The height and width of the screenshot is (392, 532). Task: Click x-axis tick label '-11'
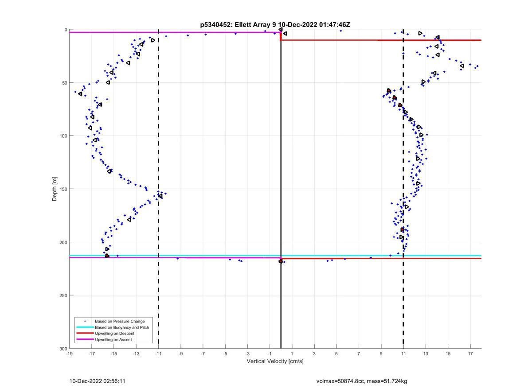coord(158,353)
